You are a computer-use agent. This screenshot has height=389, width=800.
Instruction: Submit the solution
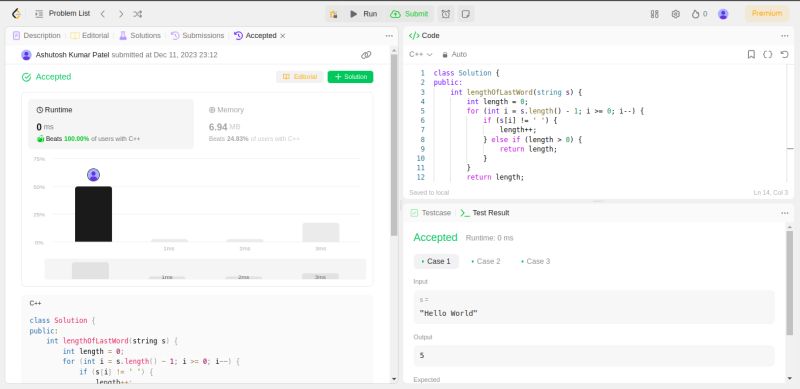409,14
